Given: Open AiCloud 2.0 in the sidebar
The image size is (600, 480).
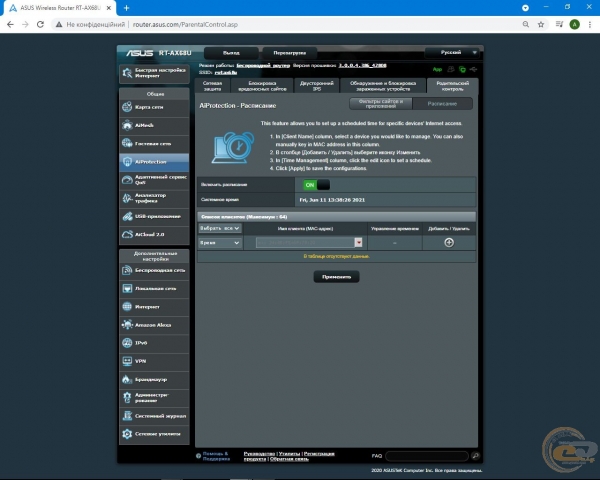Looking at the screenshot, I should click(154, 234).
